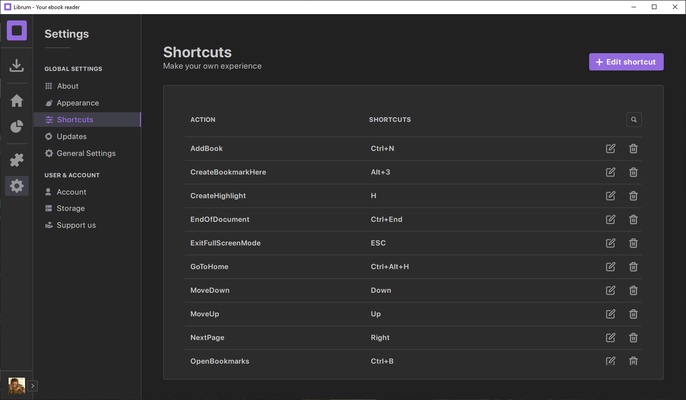Viewport: 686px width, 400px height.
Task: Delete the NextPage shortcut
Action: point(633,337)
